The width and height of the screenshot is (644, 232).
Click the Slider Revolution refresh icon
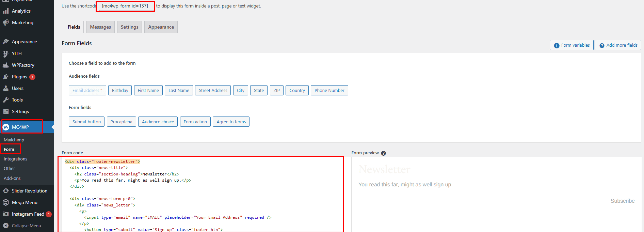pyautogui.click(x=6, y=191)
